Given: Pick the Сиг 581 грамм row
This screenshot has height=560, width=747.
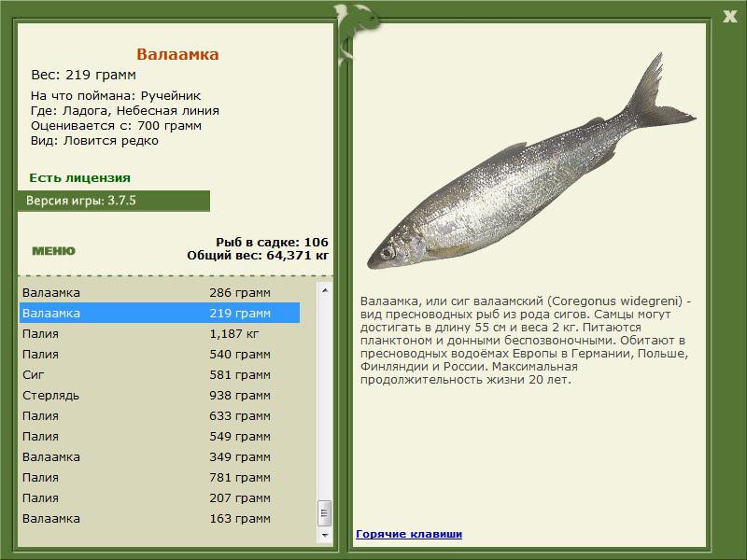Looking at the screenshot, I should (x=159, y=375).
